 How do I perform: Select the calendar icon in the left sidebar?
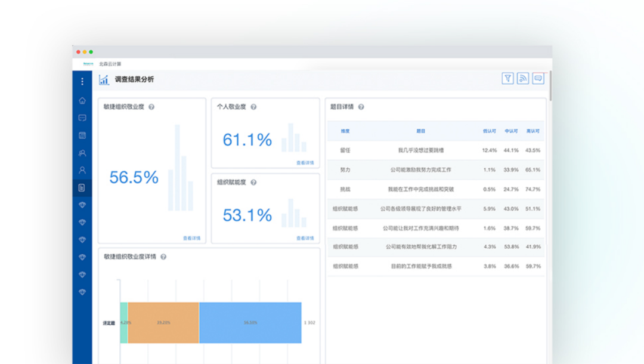(x=82, y=135)
